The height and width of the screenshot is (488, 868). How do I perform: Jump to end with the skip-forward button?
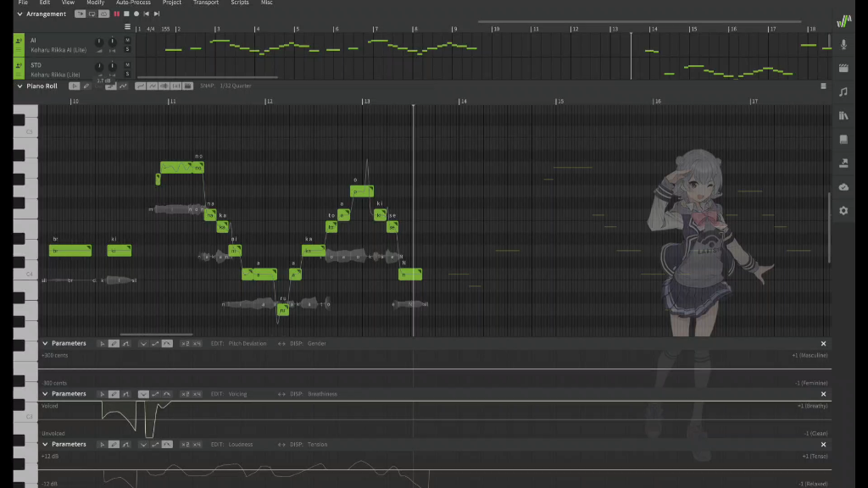(x=157, y=14)
